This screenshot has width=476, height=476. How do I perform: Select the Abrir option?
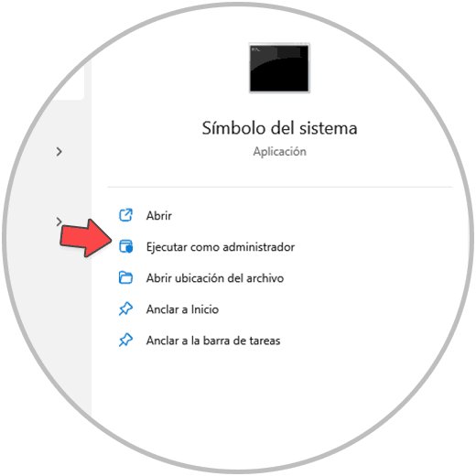158,216
